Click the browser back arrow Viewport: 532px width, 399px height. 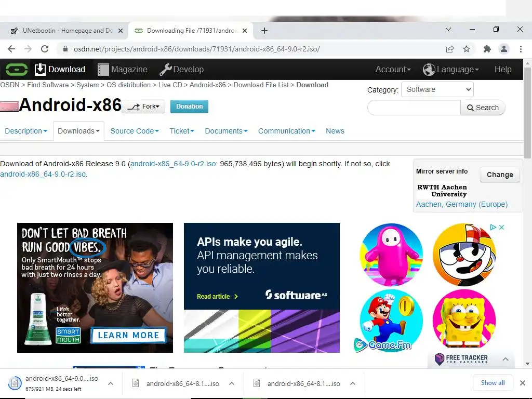click(x=11, y=49)
